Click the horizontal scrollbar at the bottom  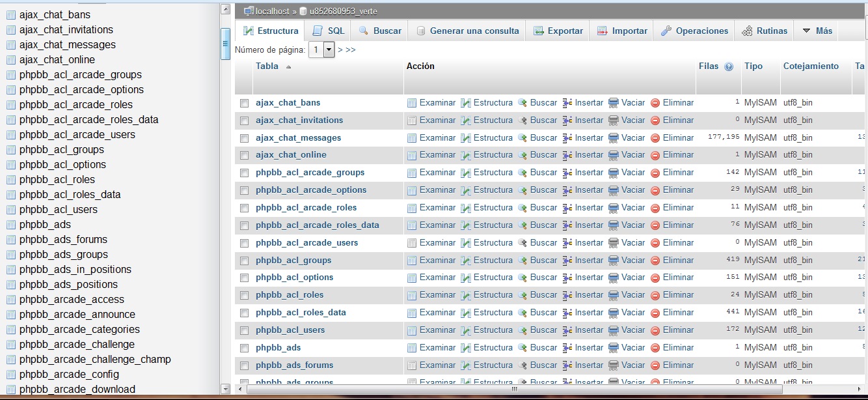pyautogui.click(x=513, y=390)
